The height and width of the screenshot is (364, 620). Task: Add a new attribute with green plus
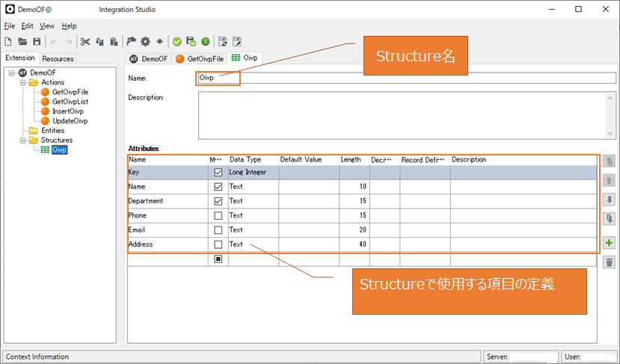click(x=609, y=243)
